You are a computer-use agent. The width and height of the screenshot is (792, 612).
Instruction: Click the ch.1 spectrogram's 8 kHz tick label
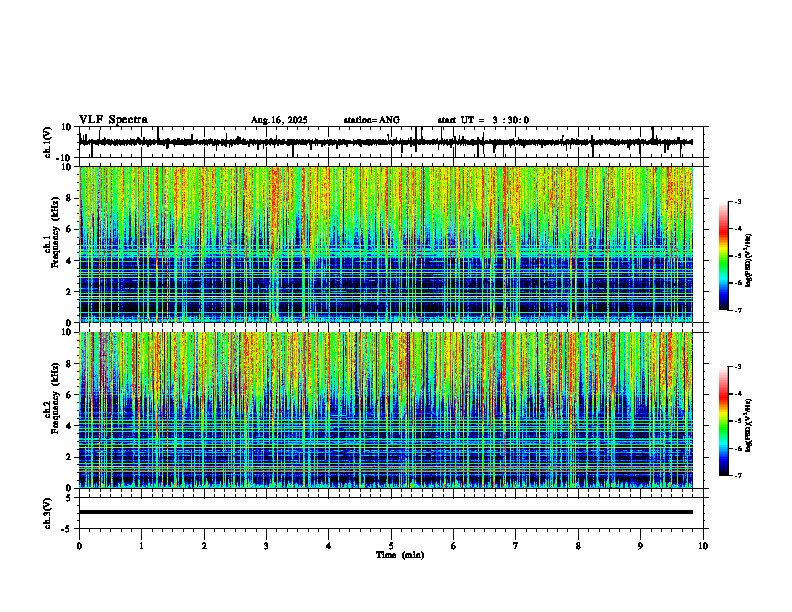[69, 198]
